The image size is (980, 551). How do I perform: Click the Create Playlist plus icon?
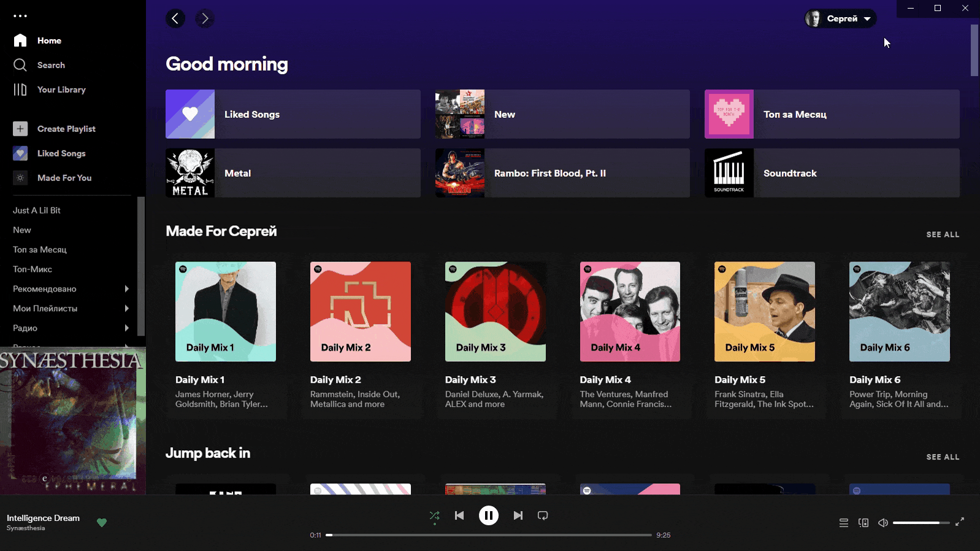(x=20, y=129)
